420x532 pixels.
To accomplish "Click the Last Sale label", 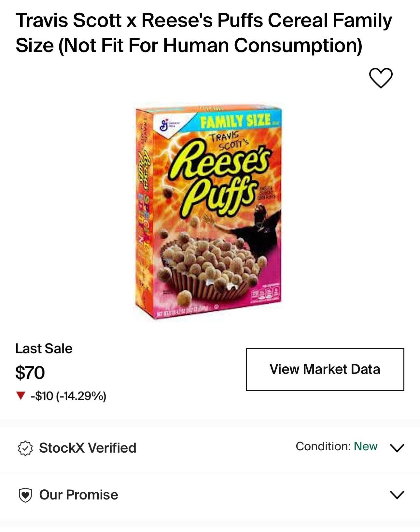I will [x=44, y=348].
